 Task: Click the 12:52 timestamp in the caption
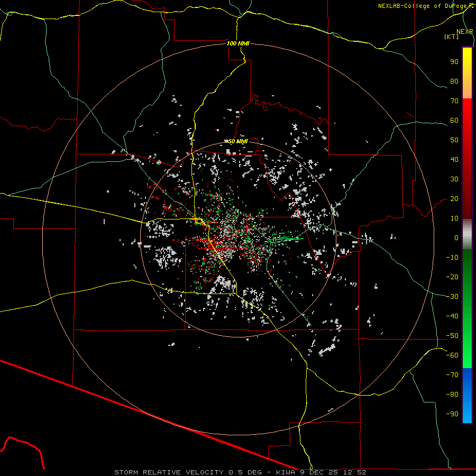coord(355,472)
